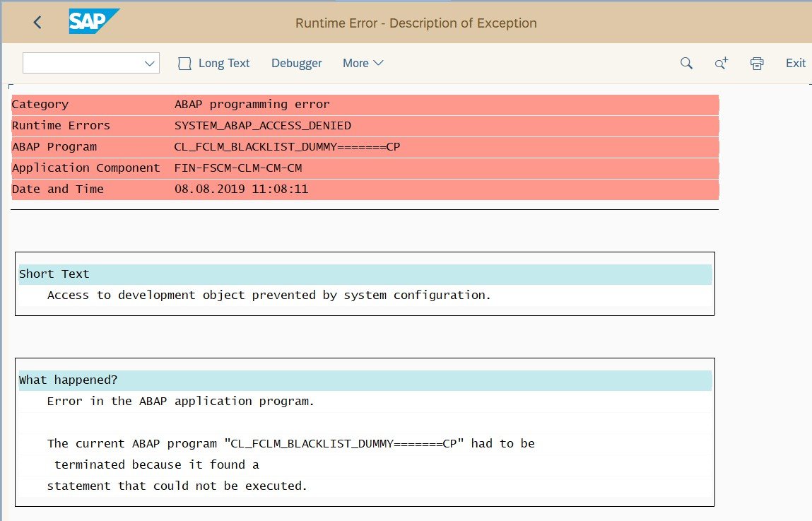
Task: Navigate back using the back arrow
Action: (37, 22)
